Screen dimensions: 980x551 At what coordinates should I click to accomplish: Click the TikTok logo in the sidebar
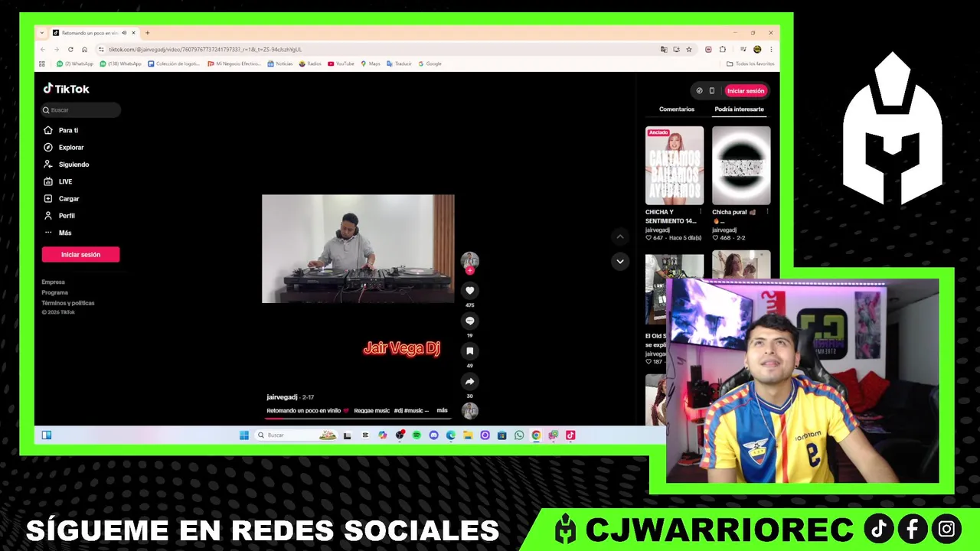(66, 89)
